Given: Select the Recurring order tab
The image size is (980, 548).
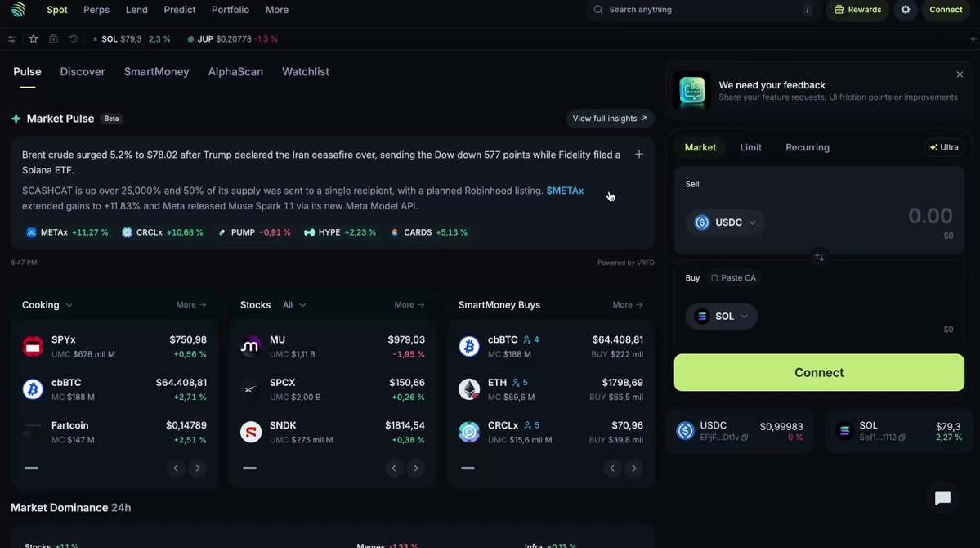Looking at the screenshot, I should (x=808, y=147).
